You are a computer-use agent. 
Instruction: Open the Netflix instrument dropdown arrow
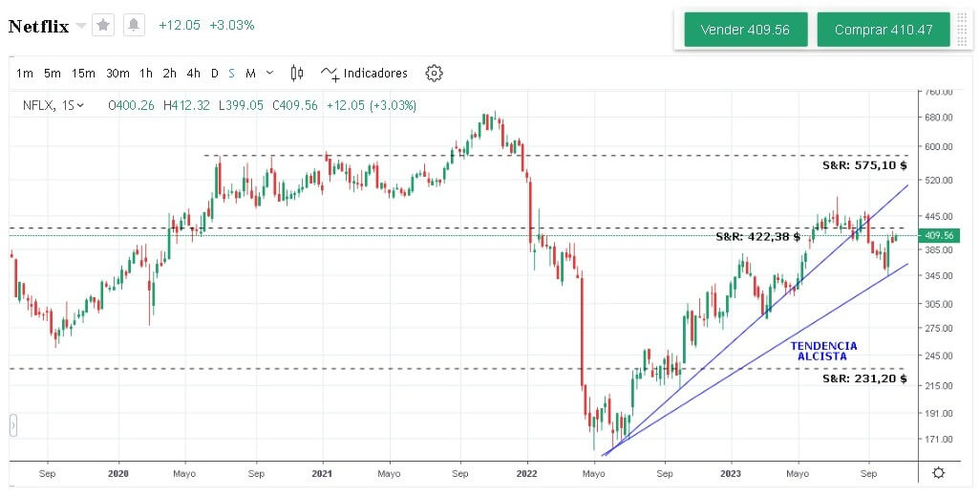click(80, 26)
